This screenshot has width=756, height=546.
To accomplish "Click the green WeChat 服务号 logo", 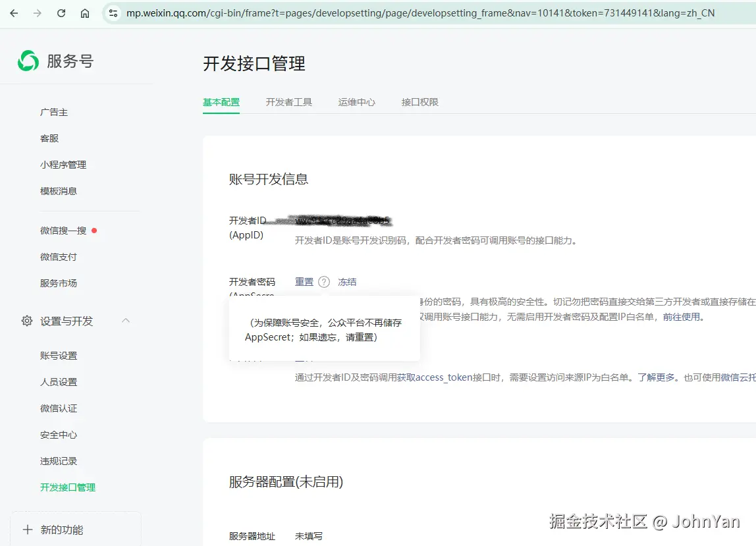I will click(x=28, y=61).
